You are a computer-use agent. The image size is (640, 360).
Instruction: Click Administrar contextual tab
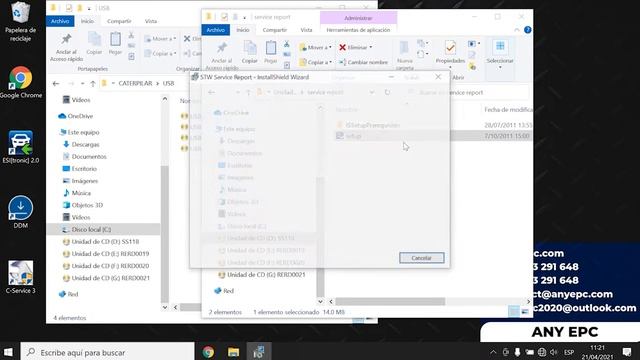pyautogui.click(x=358, y=18)
